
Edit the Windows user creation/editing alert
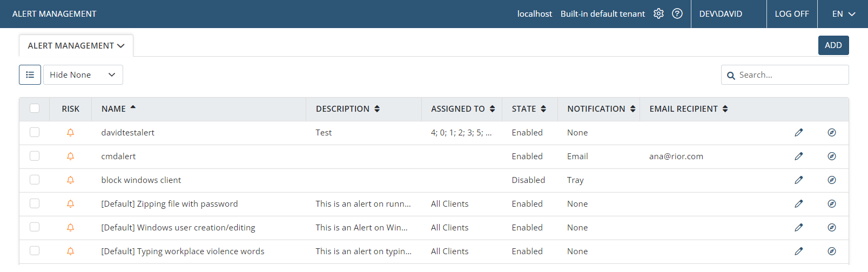(x=798, y=228)
